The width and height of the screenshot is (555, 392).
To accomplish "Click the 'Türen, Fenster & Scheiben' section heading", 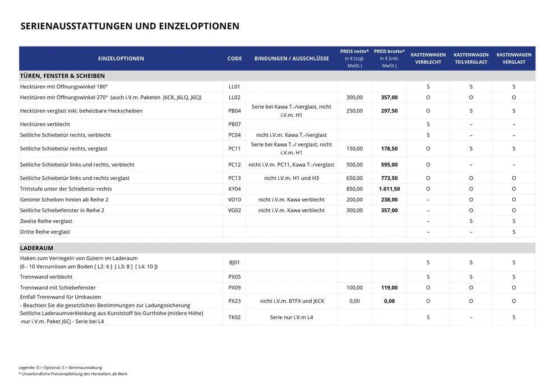I will pos(62,76).
